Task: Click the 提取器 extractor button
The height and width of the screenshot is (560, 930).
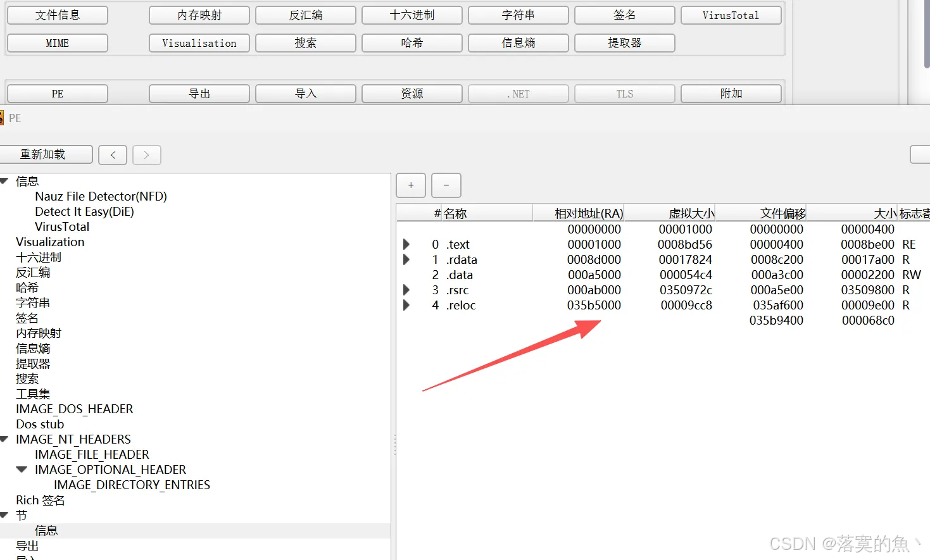Action: [x=625, y=43]
